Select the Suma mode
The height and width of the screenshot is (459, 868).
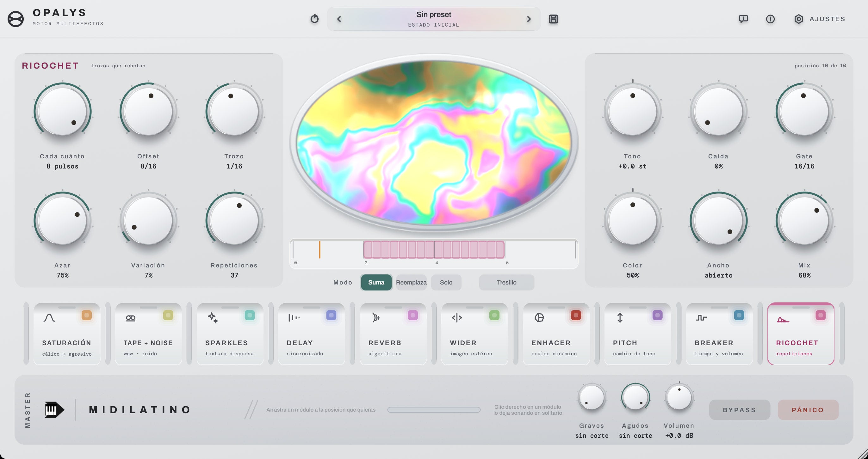tap(376, 282)
